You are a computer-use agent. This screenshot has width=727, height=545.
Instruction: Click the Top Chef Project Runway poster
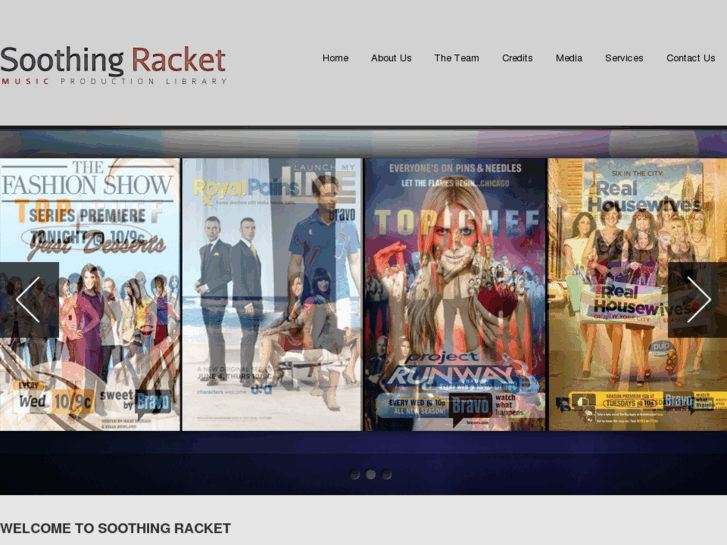(455, 295)
